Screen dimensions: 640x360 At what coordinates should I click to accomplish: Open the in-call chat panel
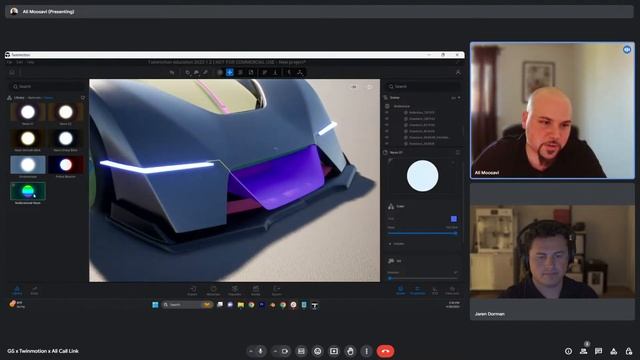click(598, 351)
